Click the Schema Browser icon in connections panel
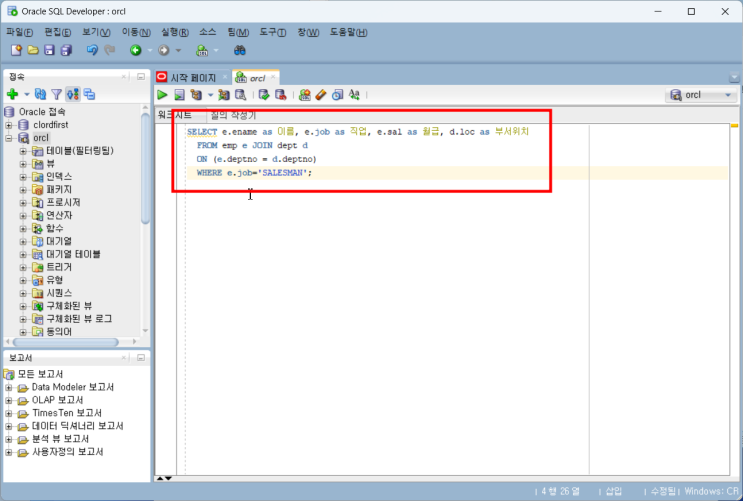This screenshot has width=743, height=501. pyautogui.click(x=72, y=94)
